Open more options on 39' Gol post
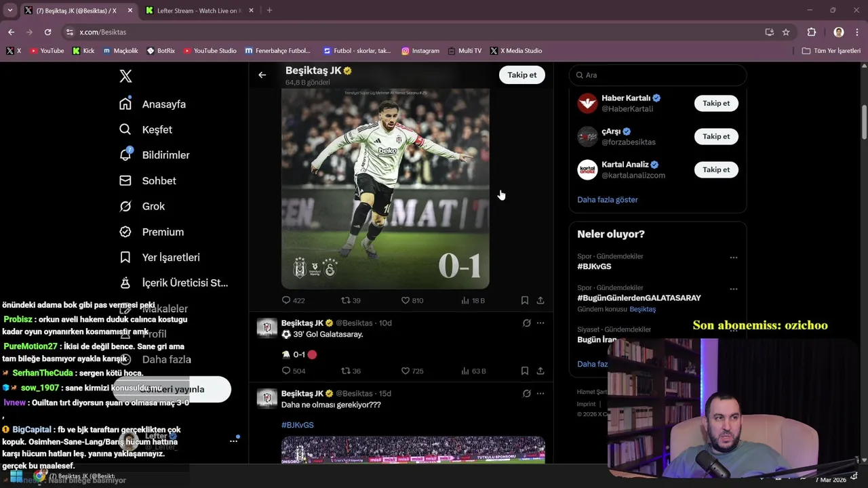This screenshot has width=868, height=488. (x=540, y=323)
